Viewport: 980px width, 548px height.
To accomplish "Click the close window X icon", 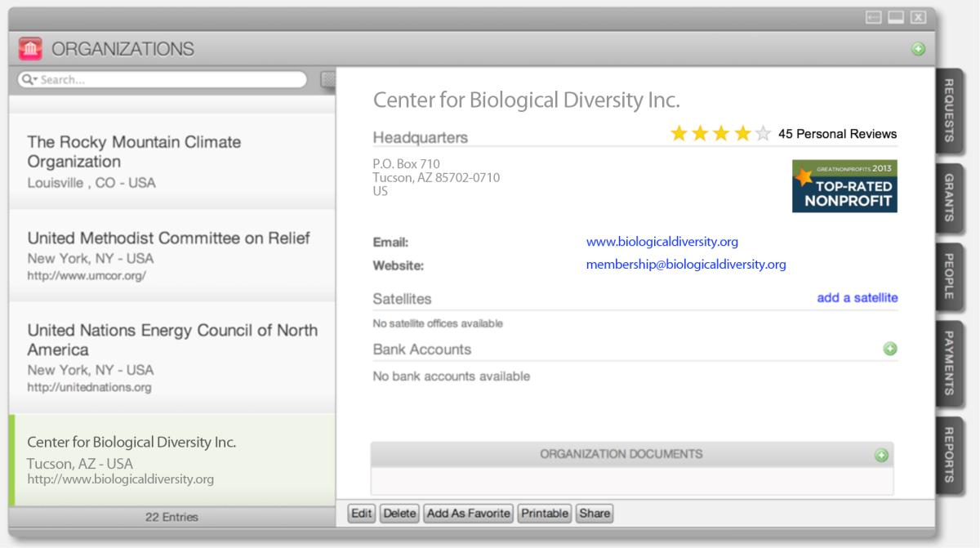I will pyautogui.click(x=918, y=17).
